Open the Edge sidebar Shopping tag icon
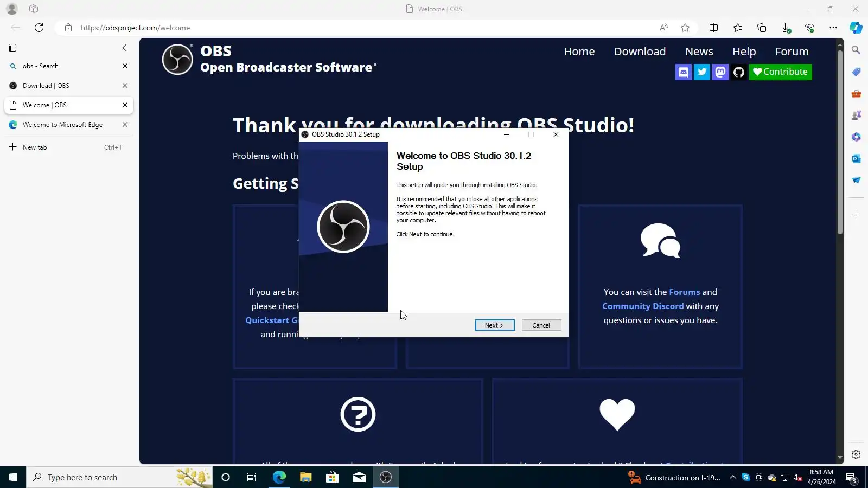This screenshot has width=868, height=488. (x=856, y=72)
